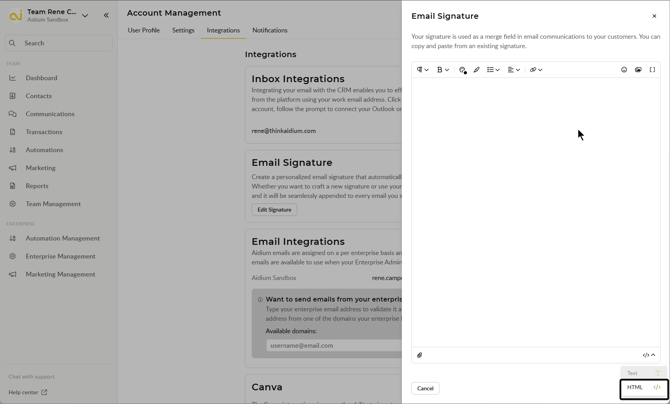Open the text color picker
Image resolution: width=670 pixels, height=404 pixels.
coord(462,70)
